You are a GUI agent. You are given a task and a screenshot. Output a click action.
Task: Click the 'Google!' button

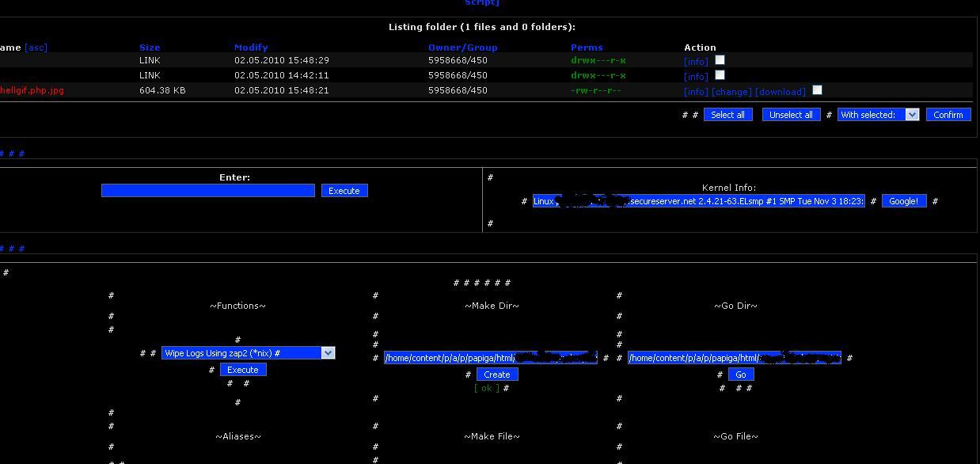[903, 201]
